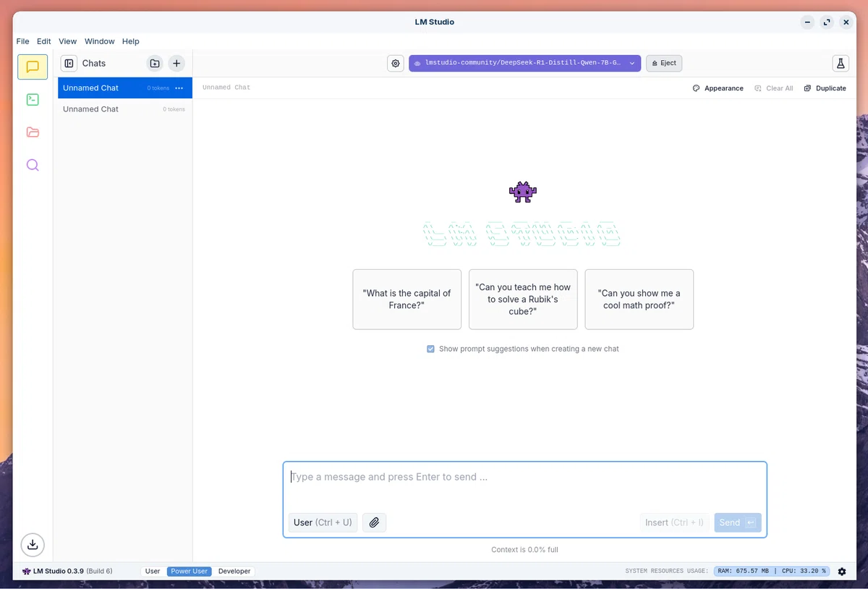Viewport: 868px width, 589px height.
Task: Minimize the LM Studio window
Action: (807, 22)
